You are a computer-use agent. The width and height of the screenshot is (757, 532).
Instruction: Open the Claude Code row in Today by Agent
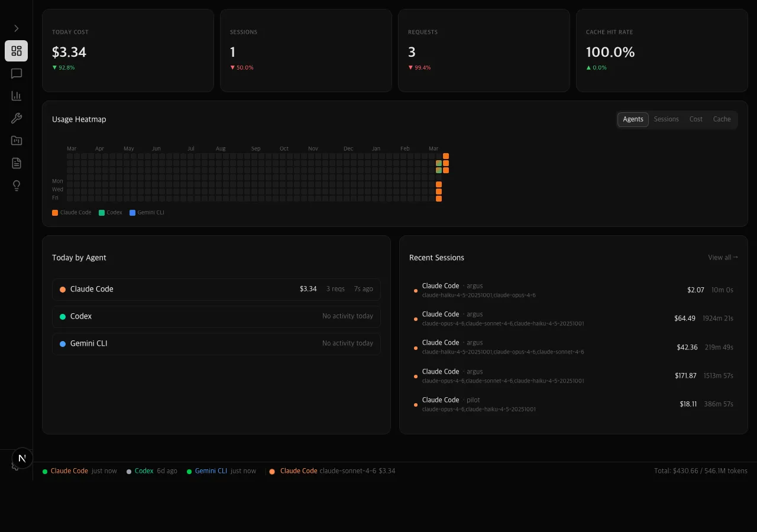click(x=216, y=289)
